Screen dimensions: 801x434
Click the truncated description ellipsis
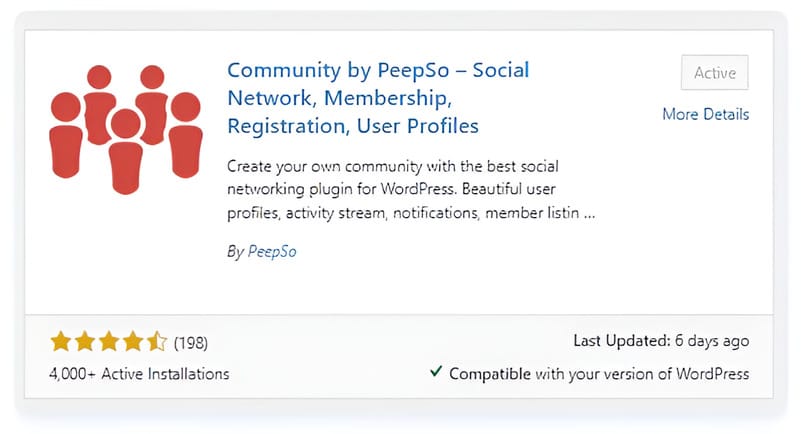(x=590, y=213)
